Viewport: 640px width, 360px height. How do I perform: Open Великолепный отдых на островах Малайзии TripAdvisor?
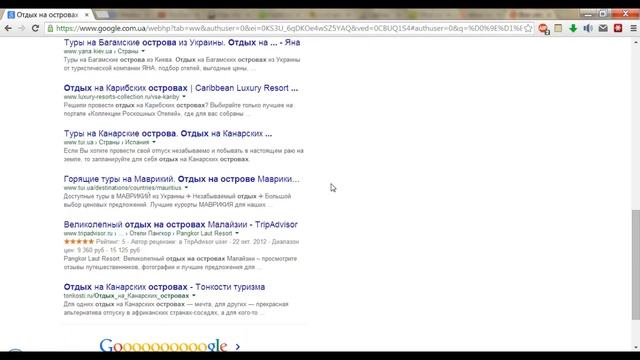[x=180, y=224]
